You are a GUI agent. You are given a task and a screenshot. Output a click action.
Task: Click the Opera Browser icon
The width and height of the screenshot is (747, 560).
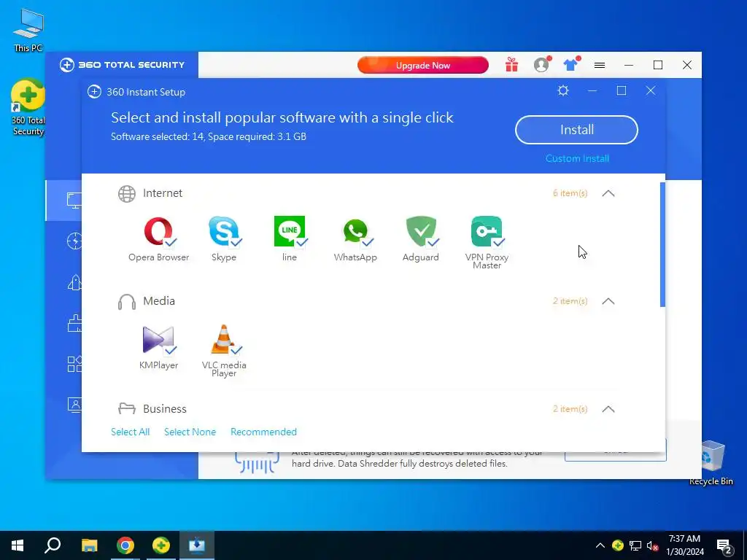[158, 231]
